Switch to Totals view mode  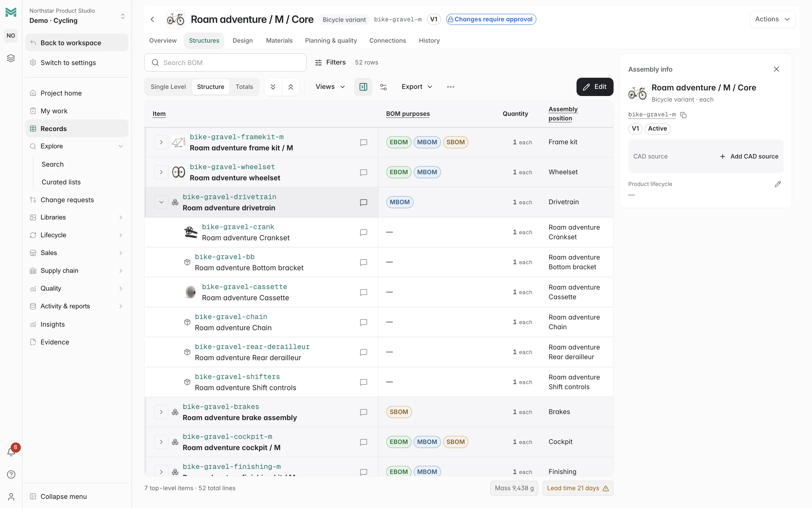point(244,87)
